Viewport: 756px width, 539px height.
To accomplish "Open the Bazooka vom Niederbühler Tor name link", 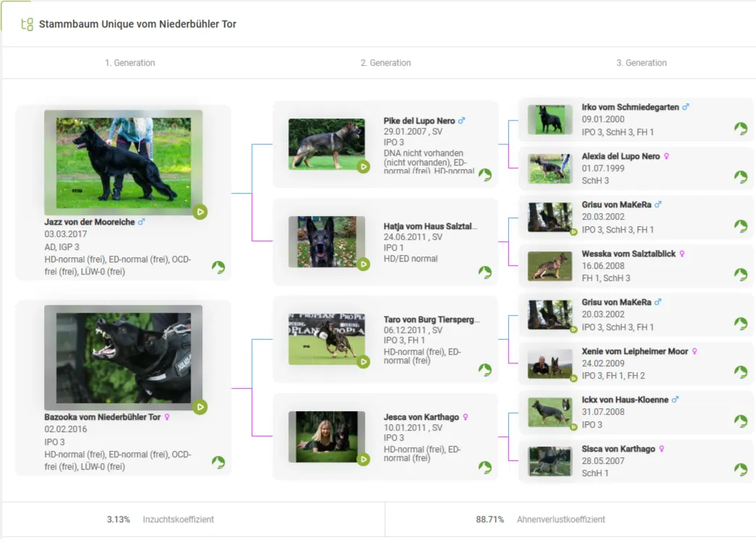I will tap(102, 417).
